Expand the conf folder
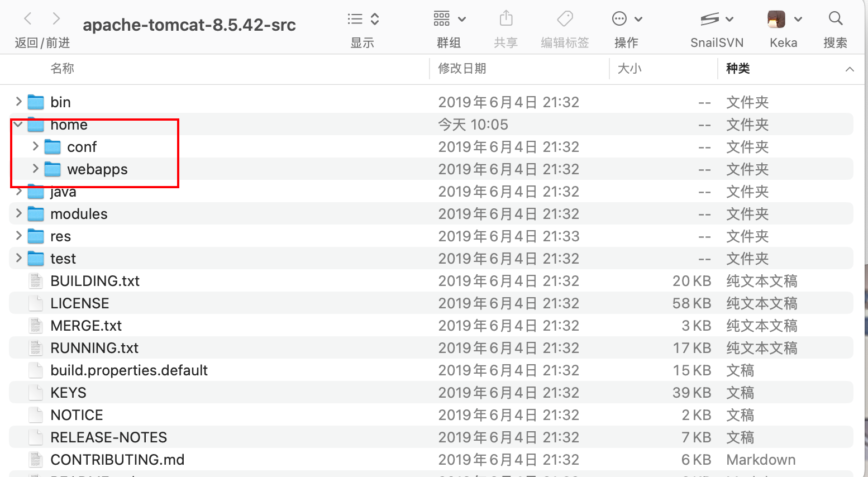The width and height of the screenshot is (868, 477). [x=36, y=146]
